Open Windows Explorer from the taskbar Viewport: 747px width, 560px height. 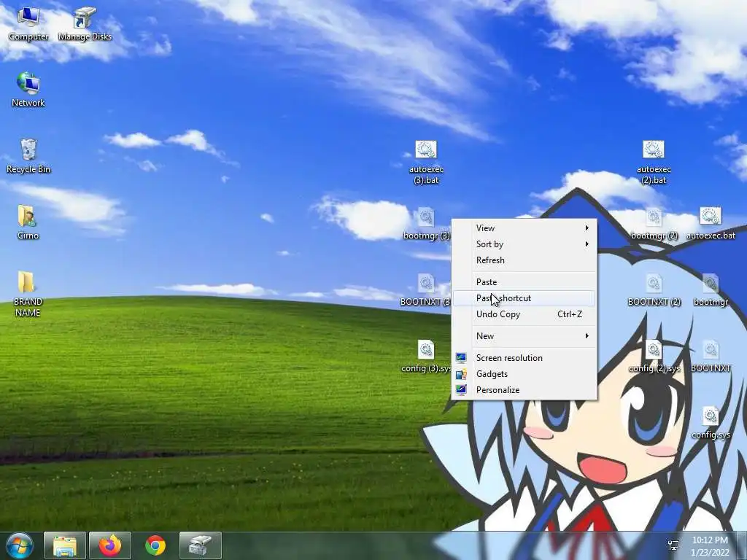pos(65,545)
